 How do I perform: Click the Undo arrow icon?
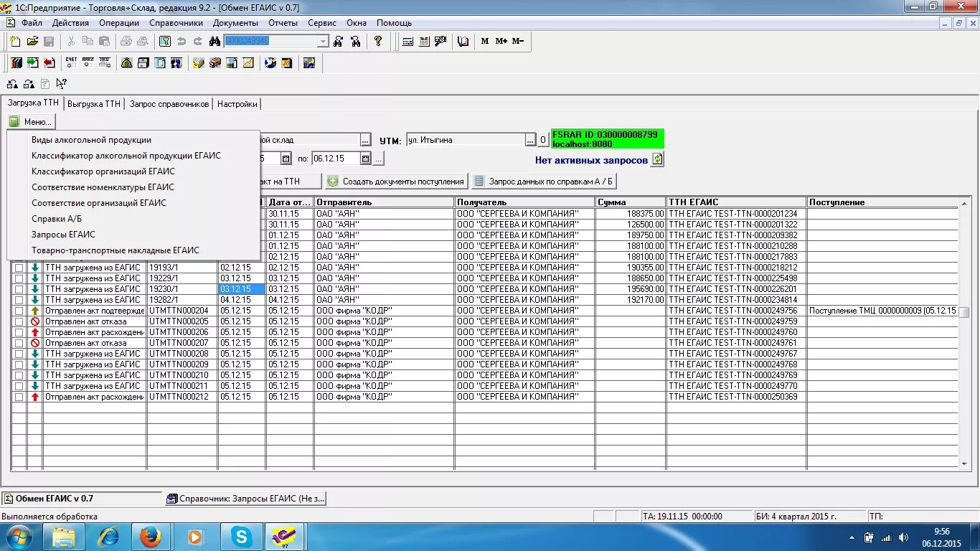[182, 42]
